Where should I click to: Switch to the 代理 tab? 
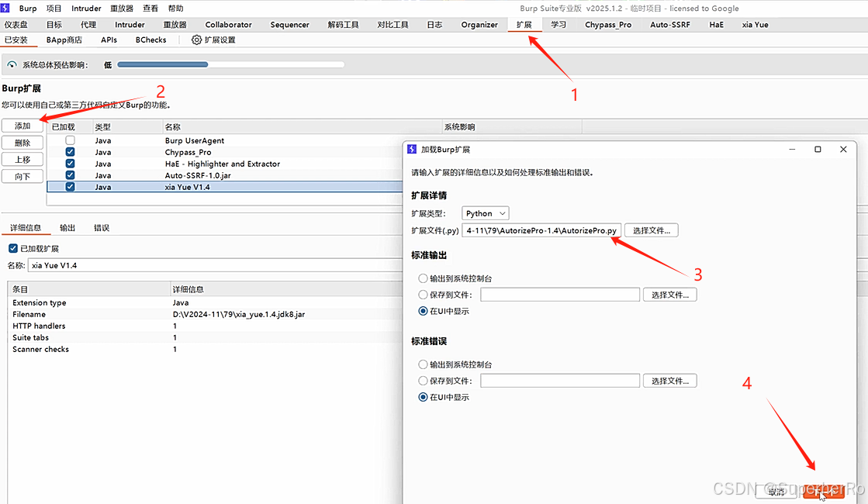coord(88,25)
